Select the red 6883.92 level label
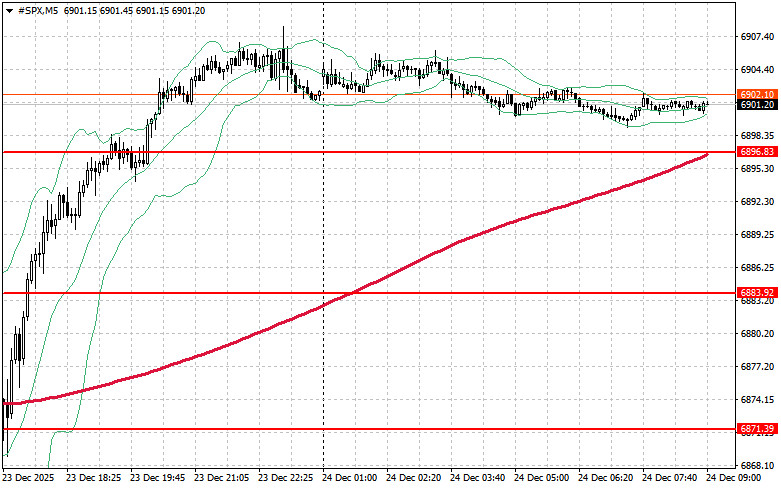The width and height of the screenshot is (781, 489). pos(757,293)
